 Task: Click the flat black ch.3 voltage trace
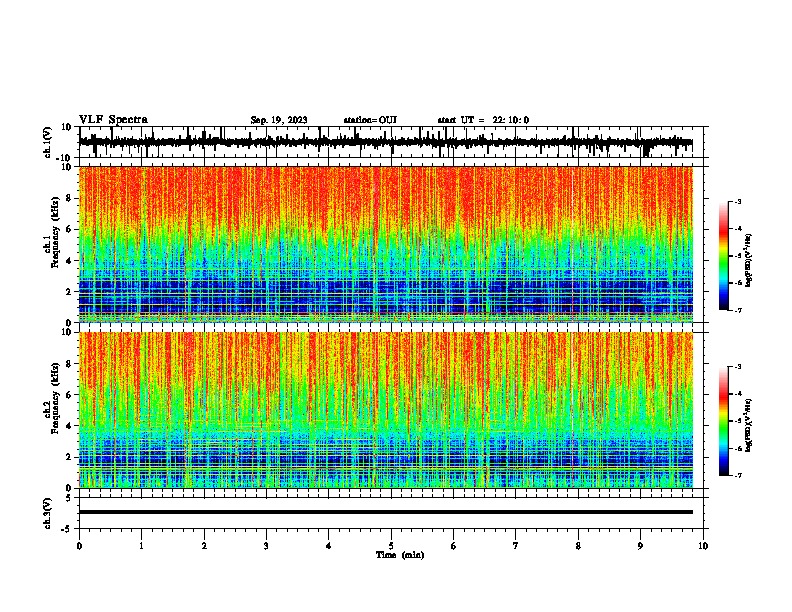point(386,512)
